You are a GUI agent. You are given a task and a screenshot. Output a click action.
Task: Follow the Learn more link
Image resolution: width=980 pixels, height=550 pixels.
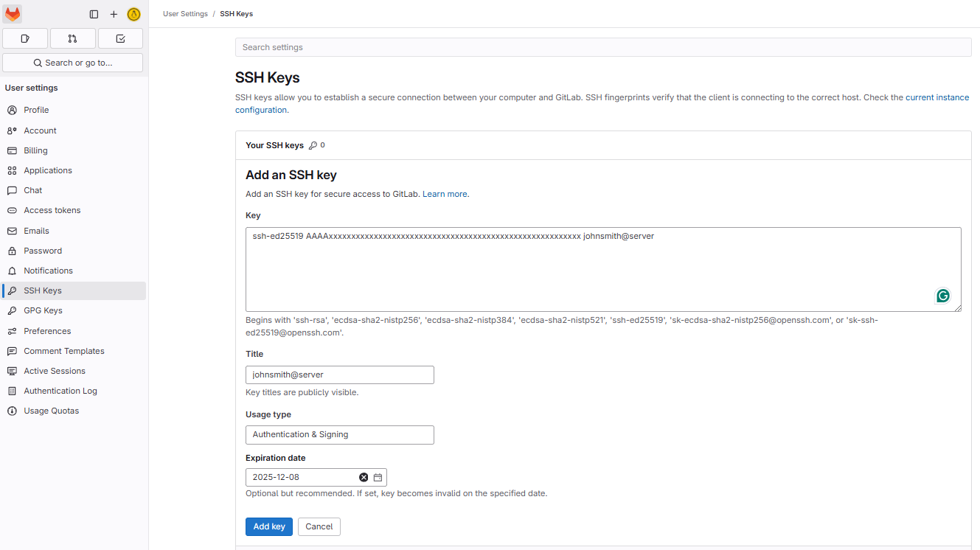445,194
